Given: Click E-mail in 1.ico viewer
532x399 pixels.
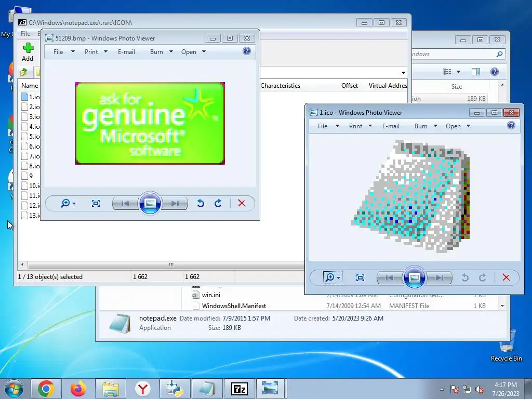Looking at the screenshot, I should click(391, 126).
